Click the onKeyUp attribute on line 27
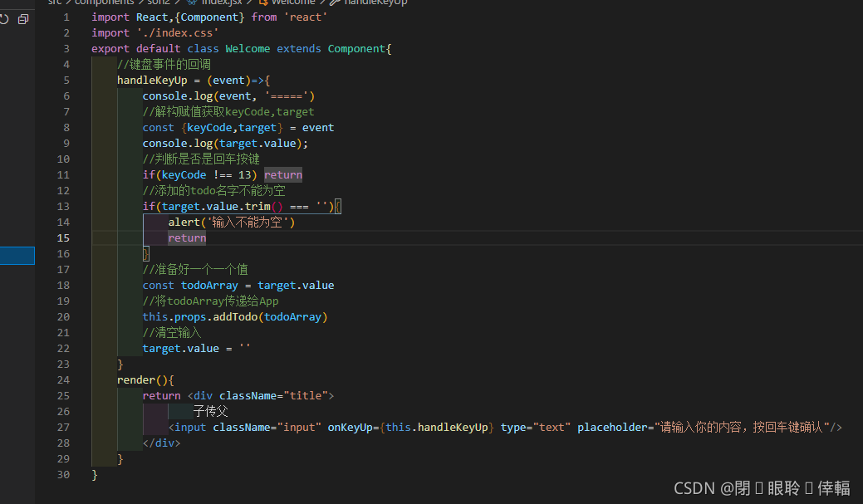Viewport: 863px width, 504px height. tap(350, 428)
